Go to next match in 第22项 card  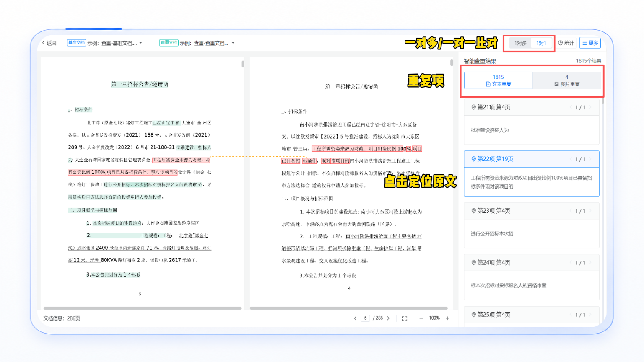[x=590, y=159]
